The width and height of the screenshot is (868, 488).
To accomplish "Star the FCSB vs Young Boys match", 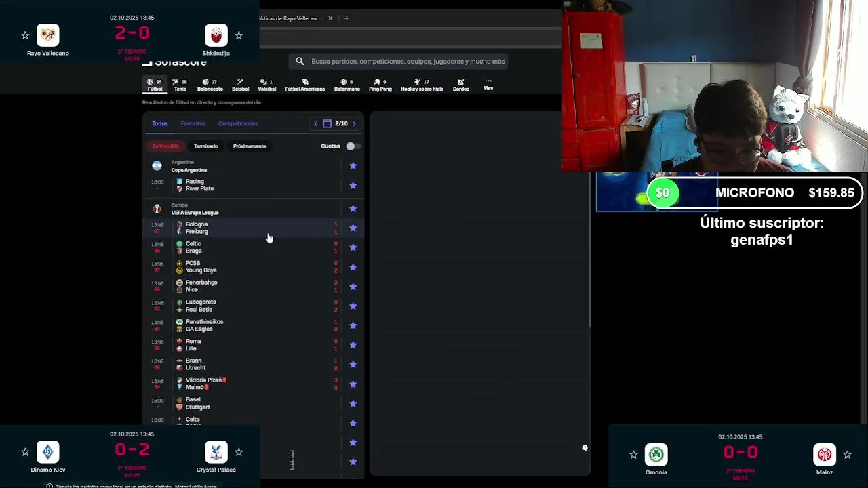I will (x=353, y=267).
